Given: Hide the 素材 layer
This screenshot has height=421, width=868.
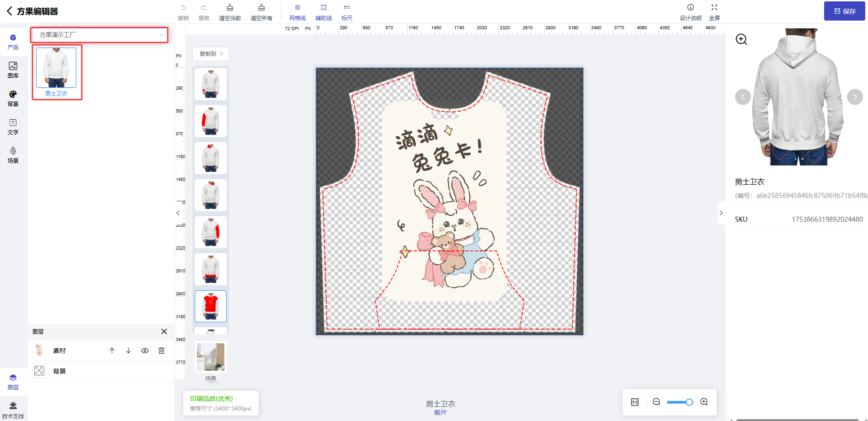Looking at the screenshot, I should (x=145, y=351).
